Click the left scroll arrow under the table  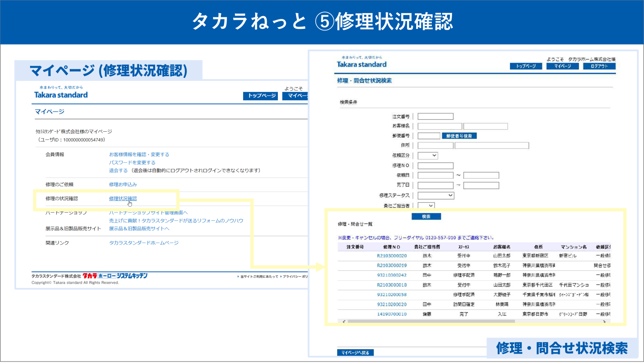coord(343,321)
